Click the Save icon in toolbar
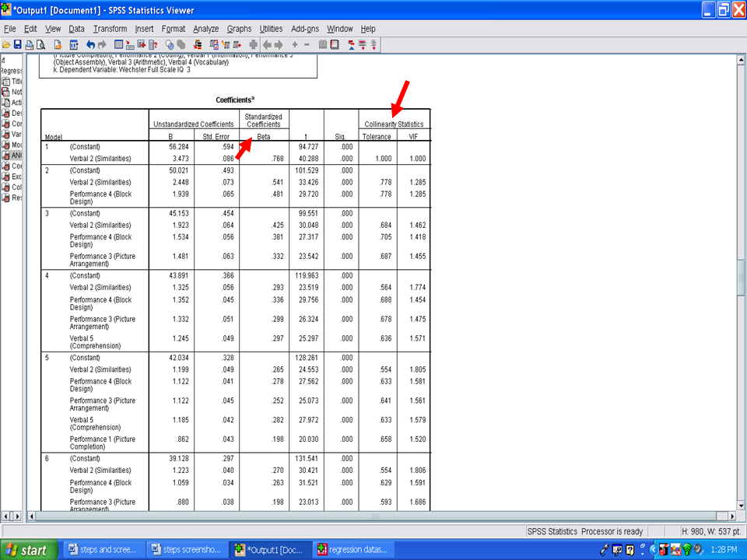This screenshot has width=747, height=560. click(17, 44)
